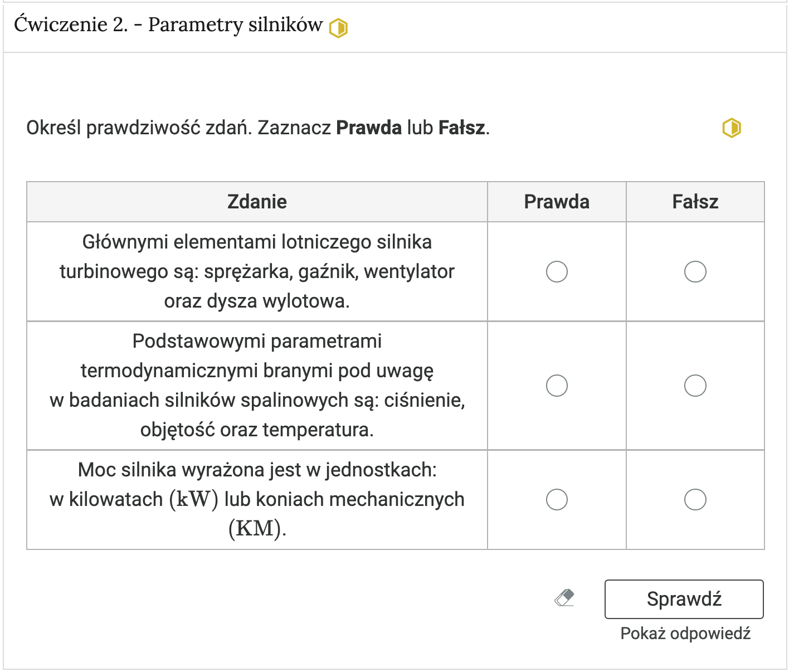Select Fałsz for the engine power units statement
The width and height of the screenshot is (789, 672).
tap(695, 499)
